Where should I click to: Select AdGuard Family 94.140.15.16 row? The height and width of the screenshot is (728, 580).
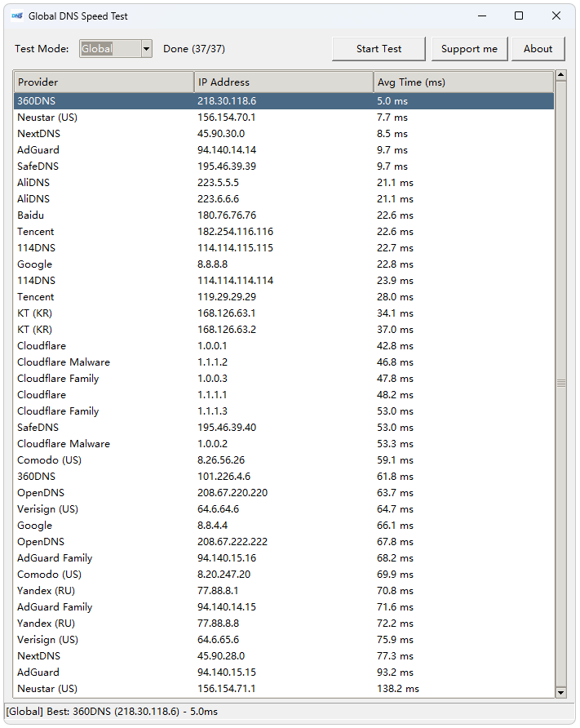[x=284, y=558]
